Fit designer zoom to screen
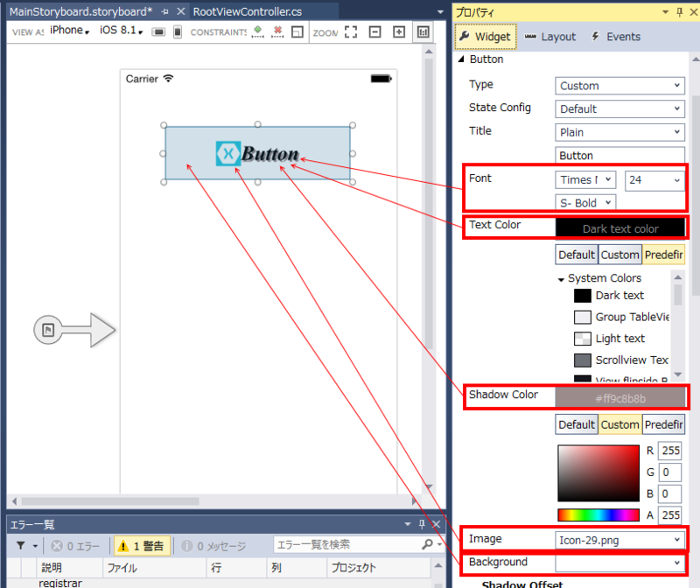Screen dimensions: 700x588 tap(351, 31)
